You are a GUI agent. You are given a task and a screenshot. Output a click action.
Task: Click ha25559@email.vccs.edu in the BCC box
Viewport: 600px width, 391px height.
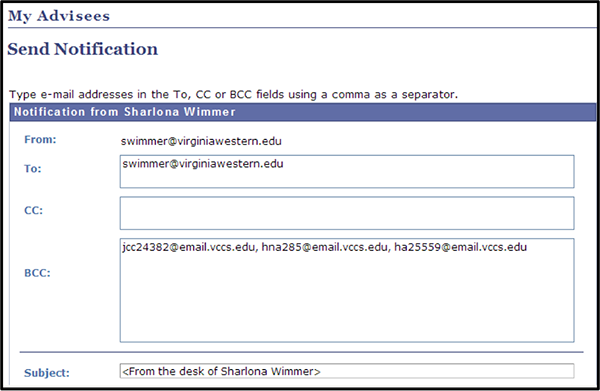tap(461, 248)
